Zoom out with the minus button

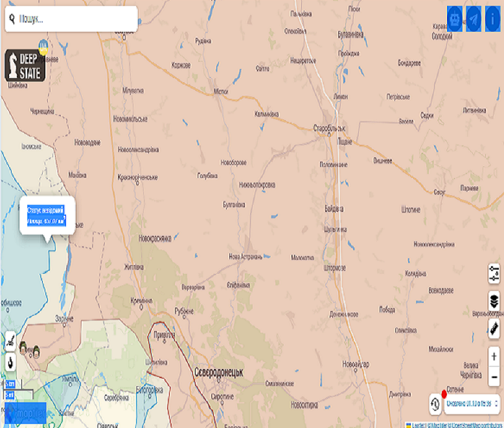tap(494, 377)
